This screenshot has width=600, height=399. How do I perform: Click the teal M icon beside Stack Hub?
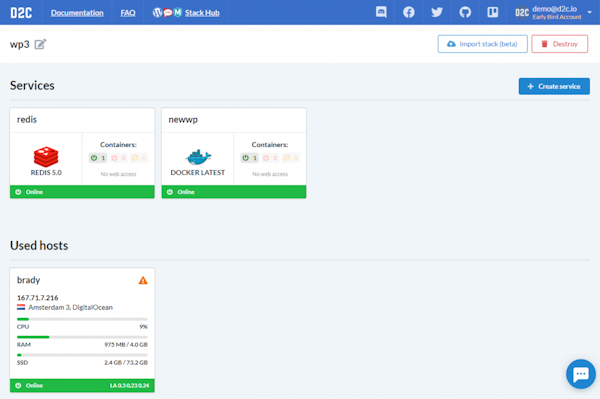(x=178, y=13)
